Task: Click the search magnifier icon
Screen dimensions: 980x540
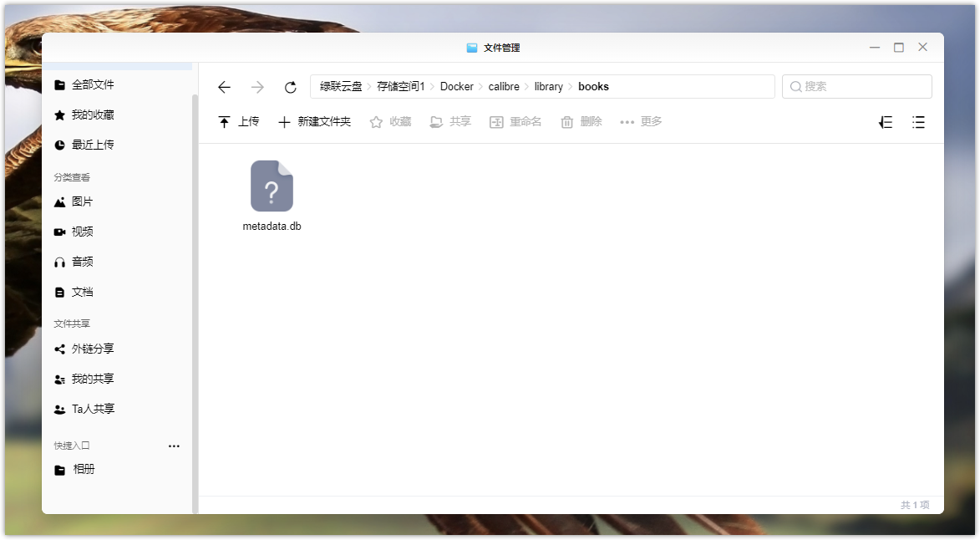Action: tap(795, 87)
